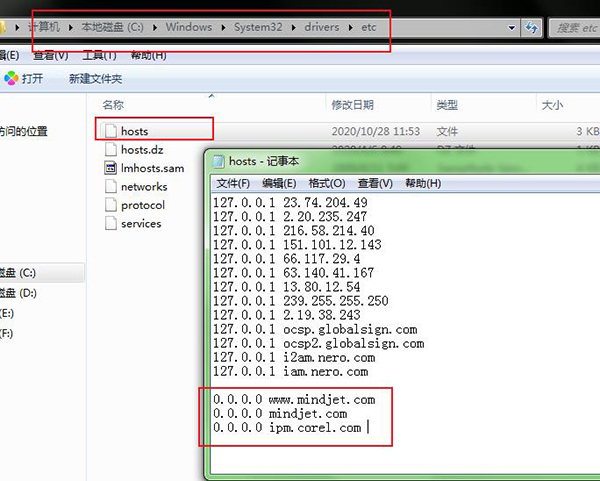
Task: Click the colorful Open icon in toolbar
Action: tap(11, 78)
